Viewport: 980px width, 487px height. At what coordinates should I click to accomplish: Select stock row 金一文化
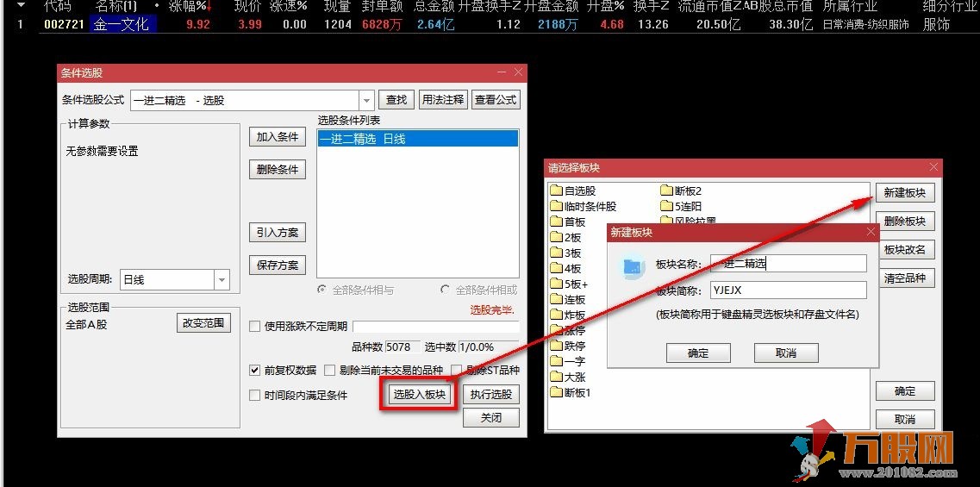coord(490,25)
